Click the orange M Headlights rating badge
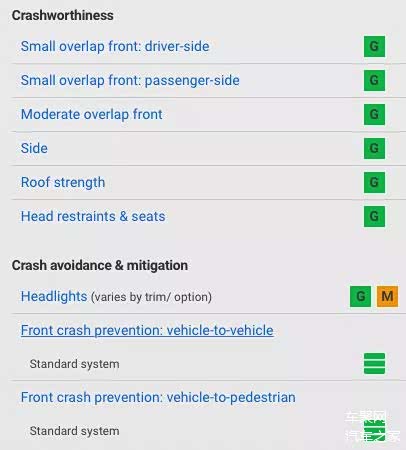Image resolution: width=406 pixels, height=450 pixels. click(387, 296)
